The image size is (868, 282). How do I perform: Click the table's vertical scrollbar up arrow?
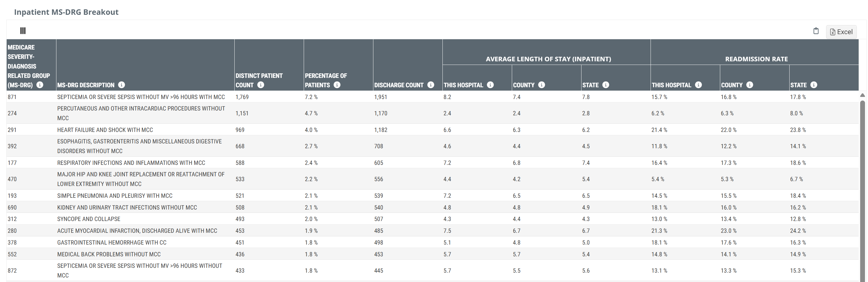pos(863,95)
